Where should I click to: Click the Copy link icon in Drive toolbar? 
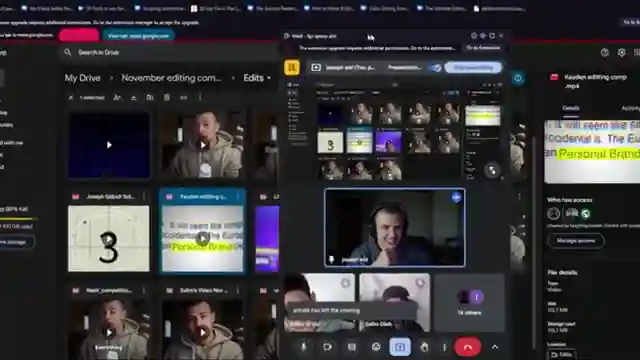183,98
